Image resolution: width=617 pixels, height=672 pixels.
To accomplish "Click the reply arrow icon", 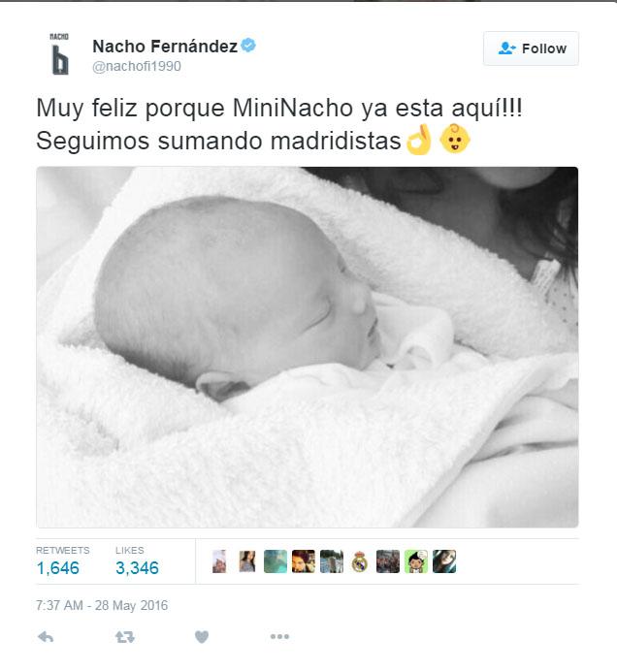I will [x=46, y=637].
